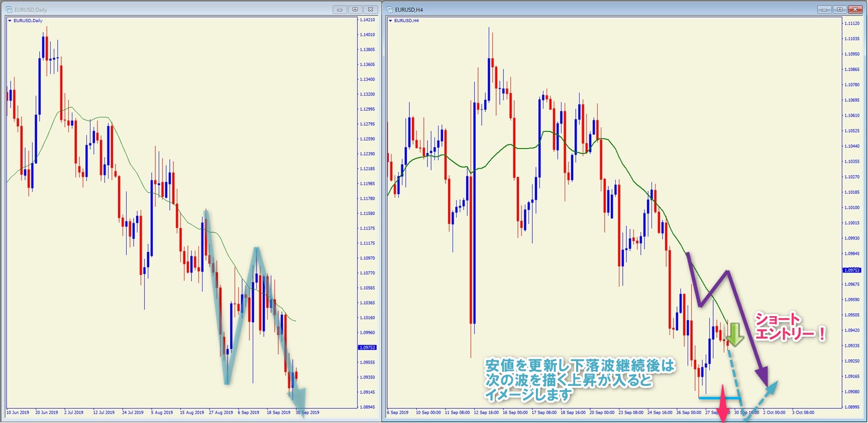868x423 pixels.
Task: Select the EURUSD,Daily window title text
Action: coord(31,10)
